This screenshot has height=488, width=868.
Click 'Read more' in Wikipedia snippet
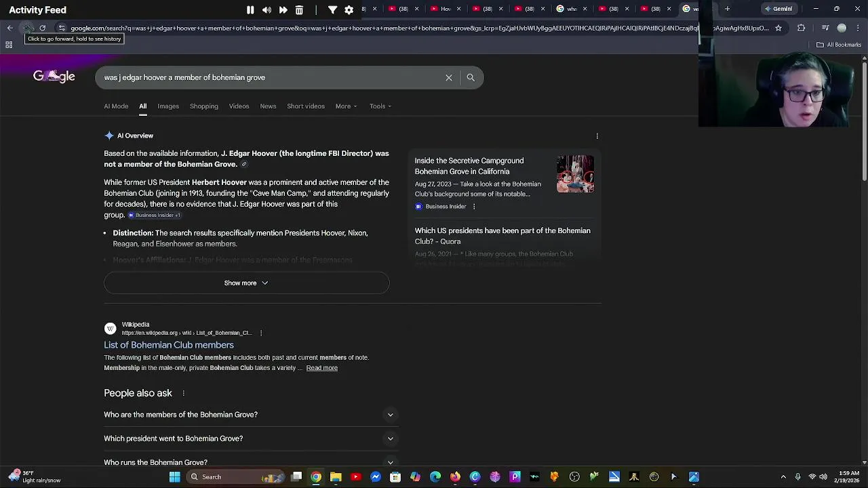click(x=321, y=367)
